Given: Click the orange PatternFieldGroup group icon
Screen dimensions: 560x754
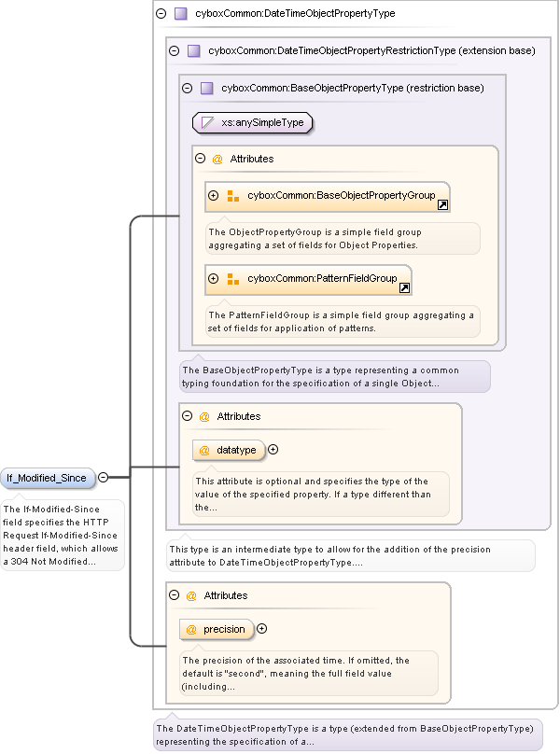Looking at the screenshot, I should [233, 279].
